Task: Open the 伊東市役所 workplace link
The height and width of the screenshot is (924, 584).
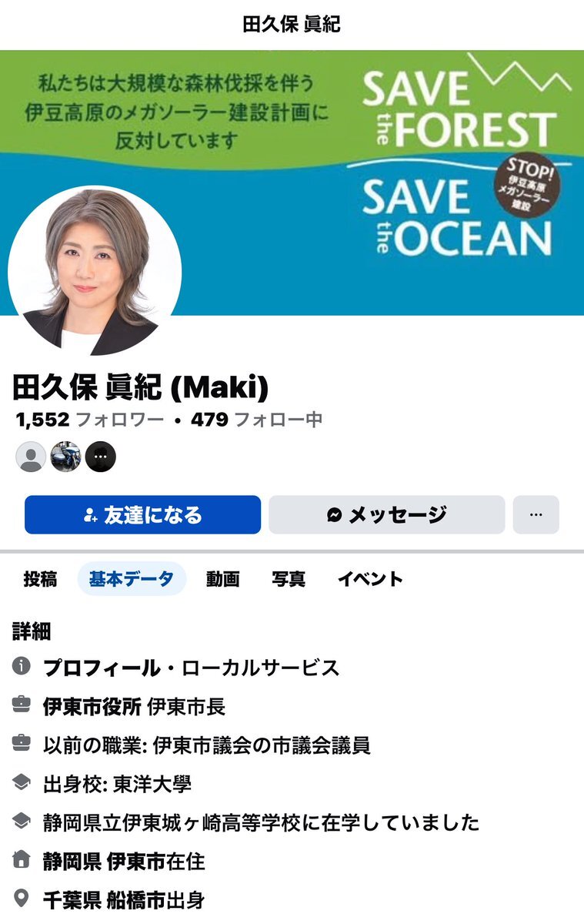Action: (92, 705)
